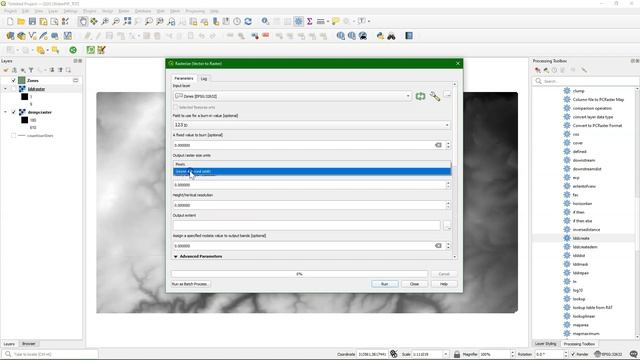
Task: Select the Zoom Out magnifier tool
Action: [x=116, y=21]
